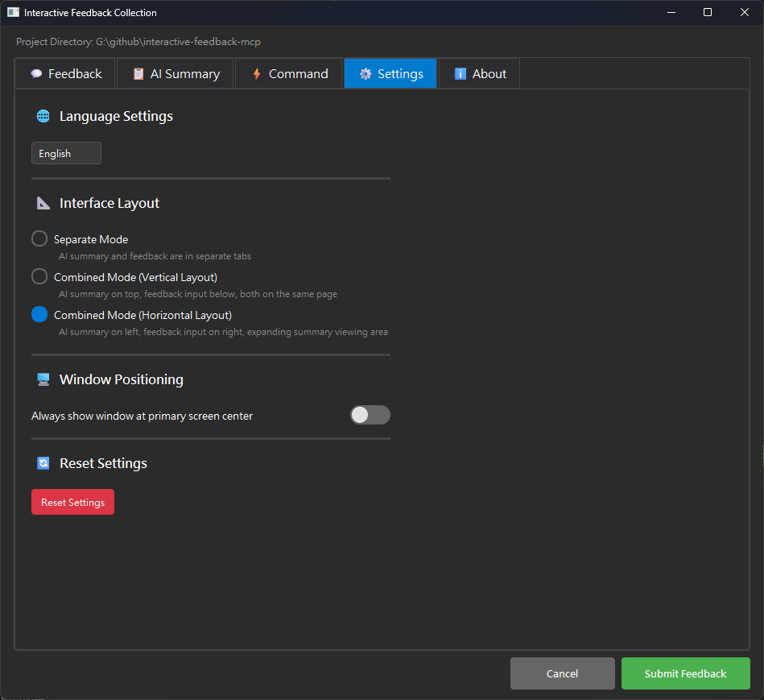Image resolution: width=764 pixels, height=700 pixels.
Task: Click the red Reset Settings button
Action: click(72, 501)
